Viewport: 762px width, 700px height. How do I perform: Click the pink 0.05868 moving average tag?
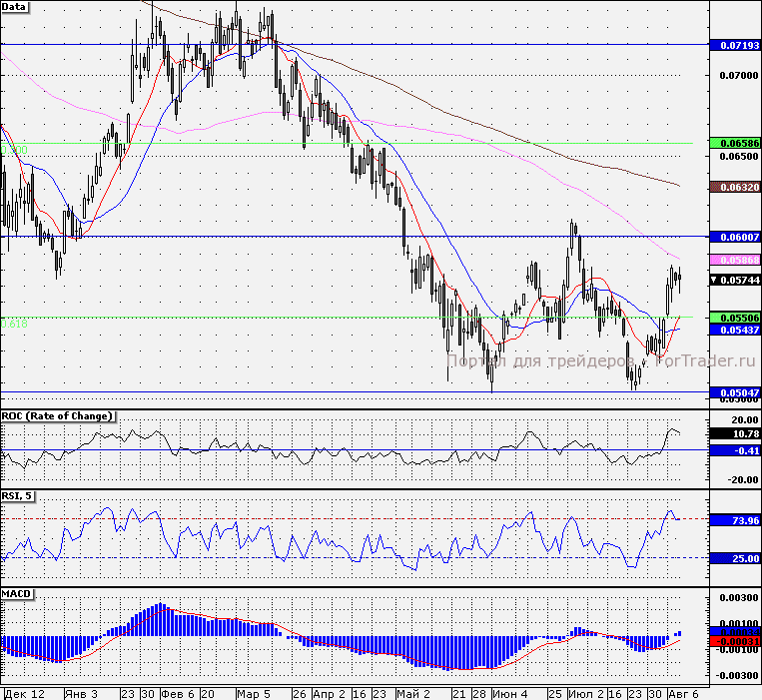(x=736, y=260)
